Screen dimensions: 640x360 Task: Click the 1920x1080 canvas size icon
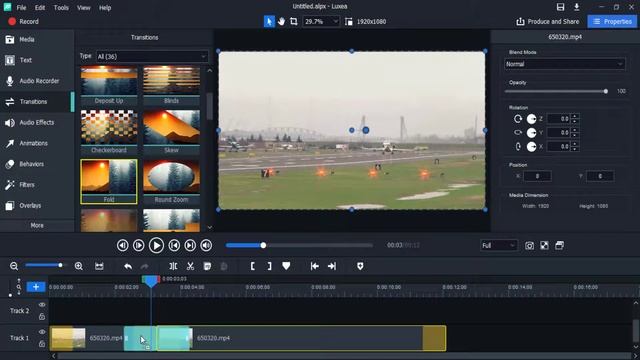[x=349, y=22]
